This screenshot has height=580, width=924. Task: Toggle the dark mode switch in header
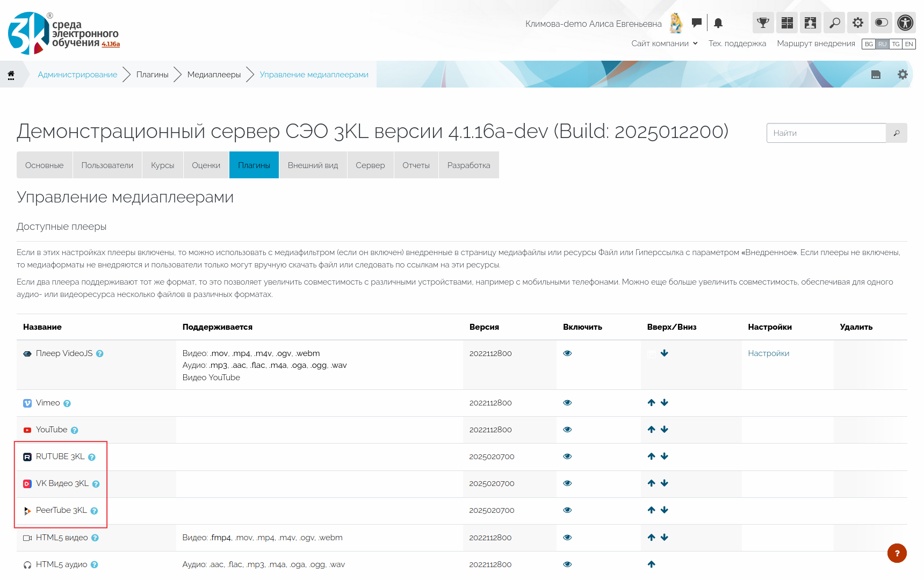click(882, 23)
